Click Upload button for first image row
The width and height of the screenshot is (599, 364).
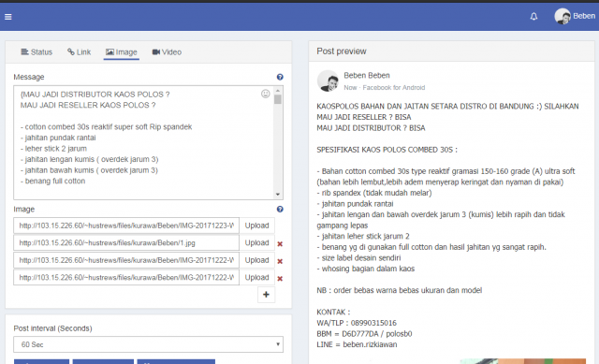256,226
